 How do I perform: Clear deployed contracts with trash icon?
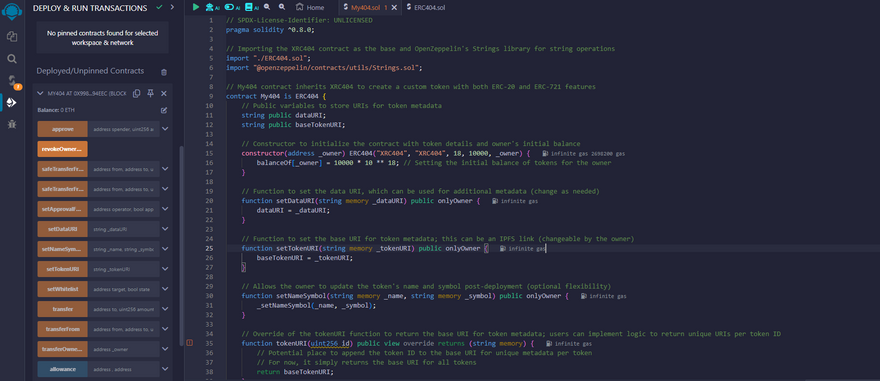pyautogui.click(x=164, y=72)
